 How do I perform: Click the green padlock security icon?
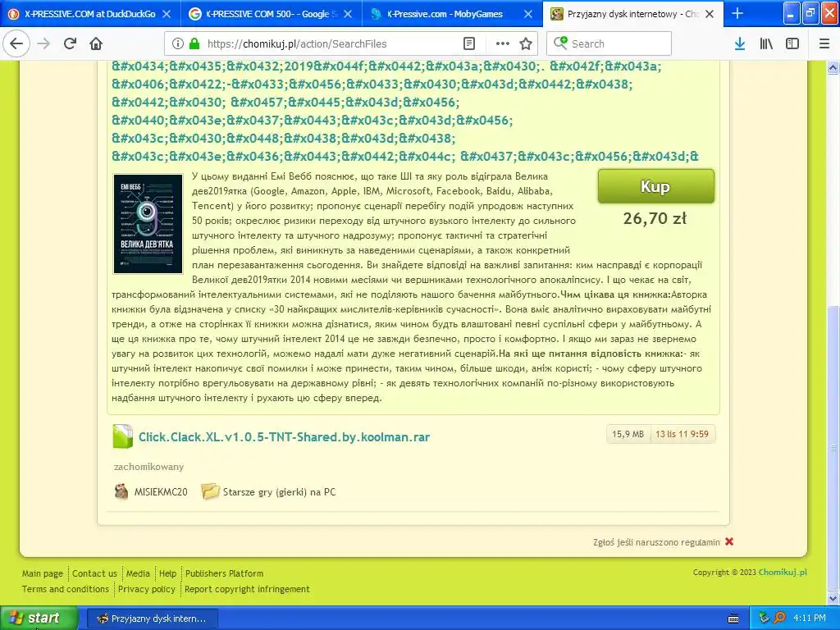point(195,44)
